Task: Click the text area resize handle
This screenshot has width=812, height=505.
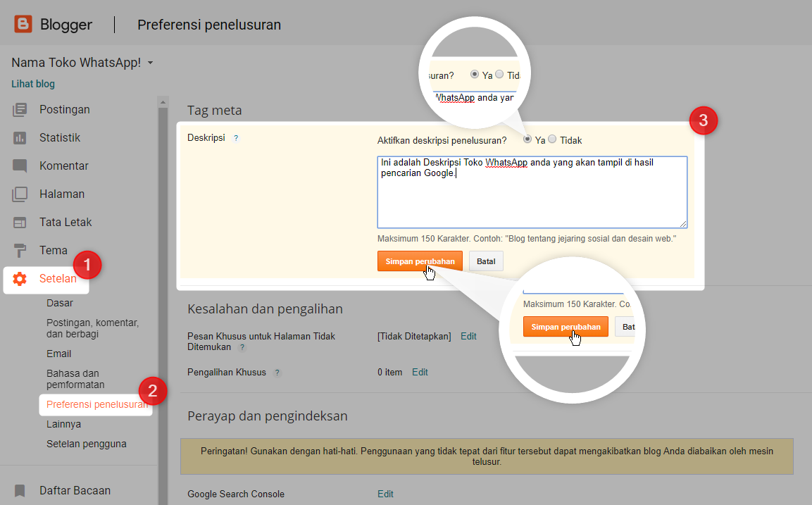Action: [x=683, y=224]
